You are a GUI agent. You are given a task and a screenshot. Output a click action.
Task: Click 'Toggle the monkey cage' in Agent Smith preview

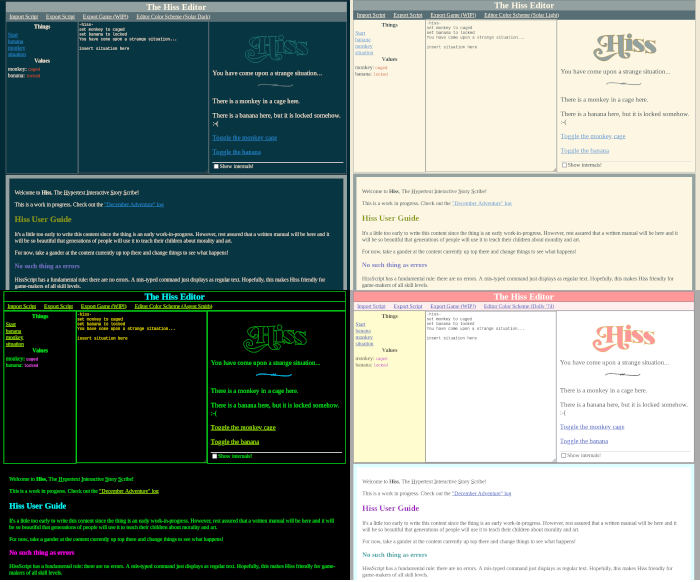pos(243,427)
